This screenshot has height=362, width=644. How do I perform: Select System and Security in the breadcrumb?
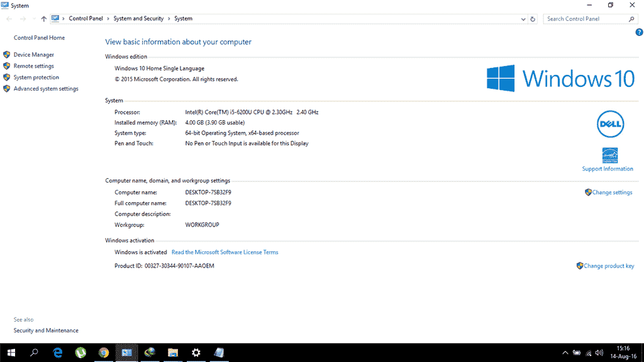[138, 18]
